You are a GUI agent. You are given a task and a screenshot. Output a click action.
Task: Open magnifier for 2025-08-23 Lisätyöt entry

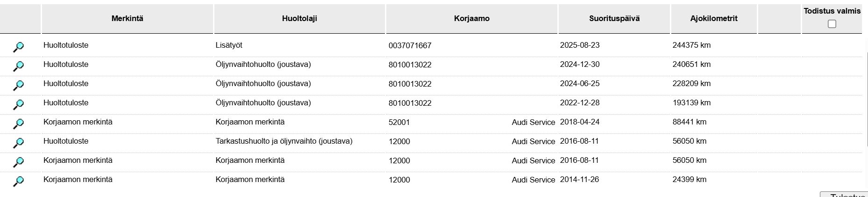[x=18, y=47]
